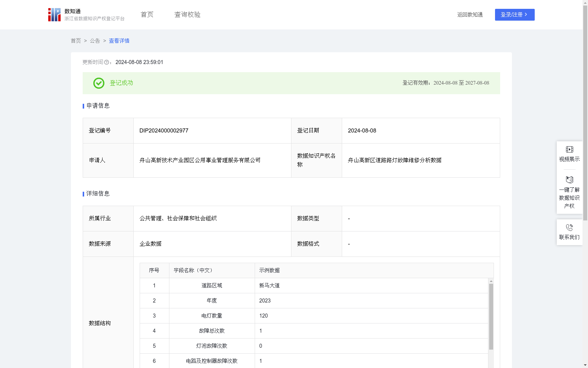Click the inner table scroll-up arrow
Image resolution: width=588 pixels, height=368 pixels.
(x=491, y=281)
